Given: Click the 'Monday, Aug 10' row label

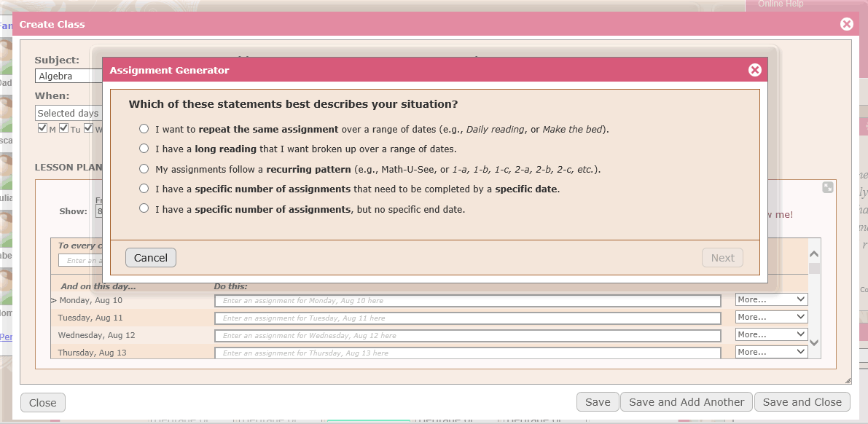Looking at the screenshot, I should [x=91, y=300].
